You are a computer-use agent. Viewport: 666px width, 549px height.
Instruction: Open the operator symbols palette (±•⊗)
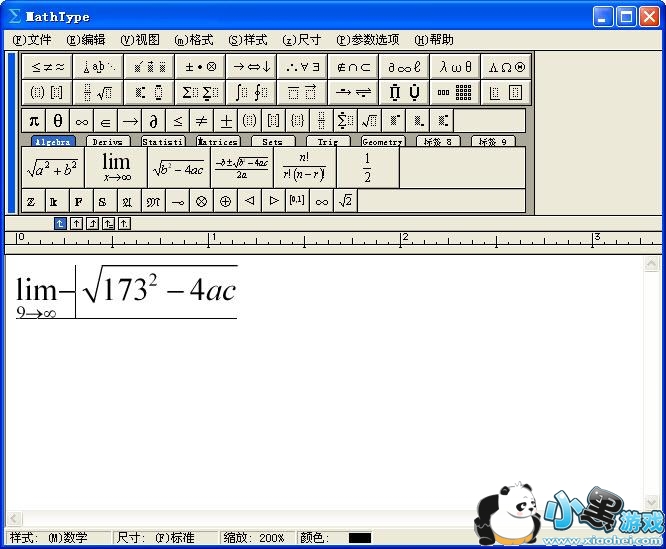200,67
